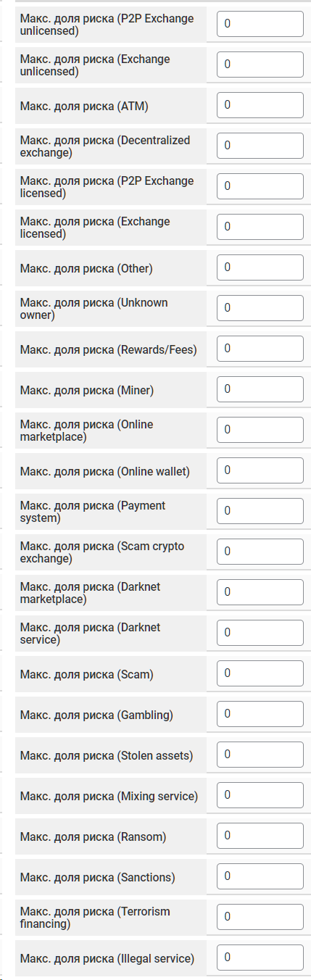Select the Scam crypto exchange input

pos(260,552)
